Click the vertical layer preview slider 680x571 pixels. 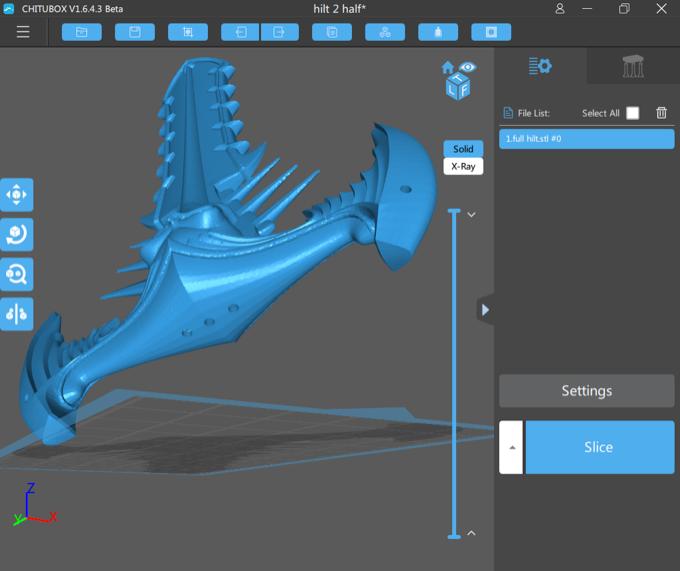[454, 374]
